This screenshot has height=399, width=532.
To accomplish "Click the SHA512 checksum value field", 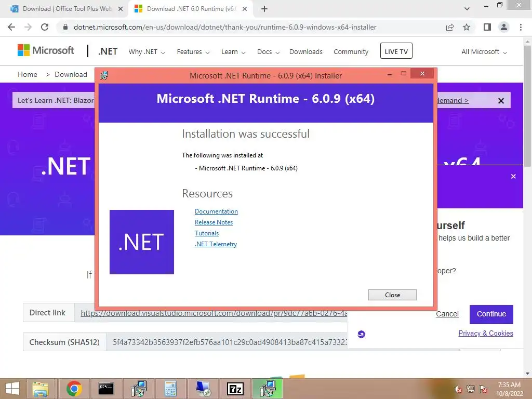I will (x=227, y=342).
